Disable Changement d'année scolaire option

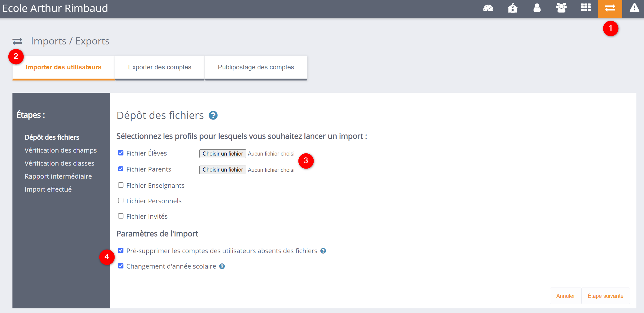pyautogui.click(x=121, y=266)
